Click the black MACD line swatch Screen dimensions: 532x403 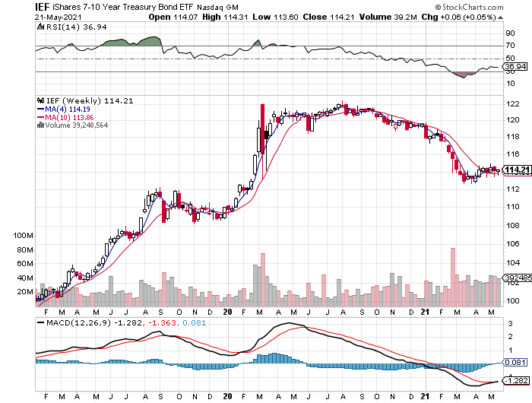(x=41, y=322)
